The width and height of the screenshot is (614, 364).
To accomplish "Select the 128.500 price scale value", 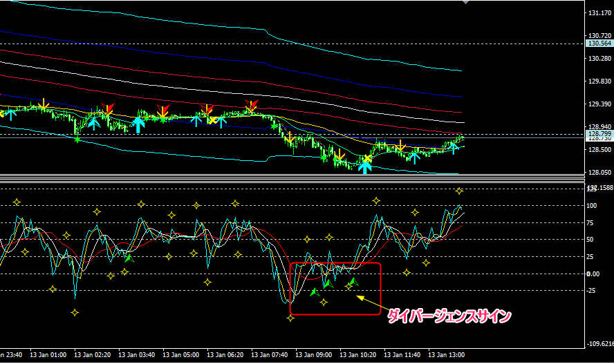I will [x=600, y=149].
